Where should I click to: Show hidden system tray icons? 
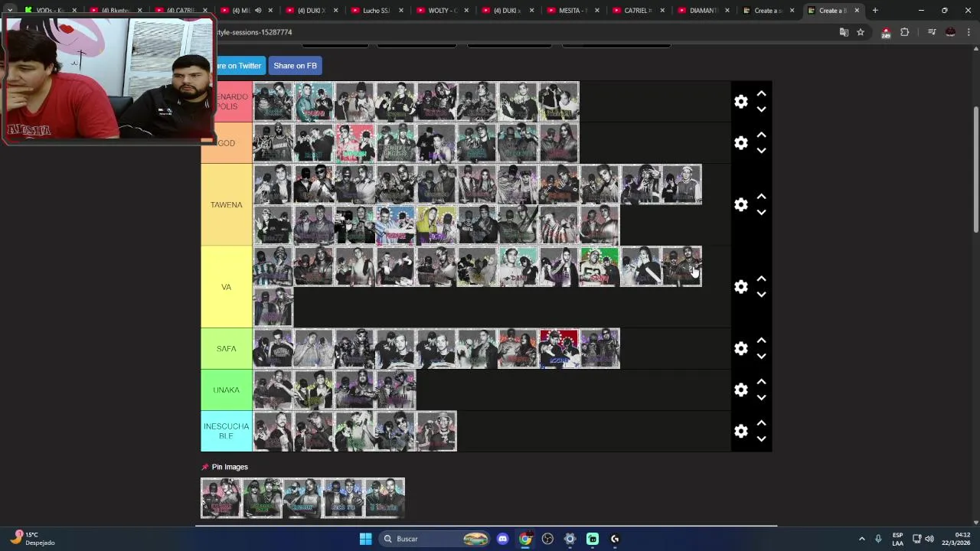pyautogui.click(x=861, y=539)
